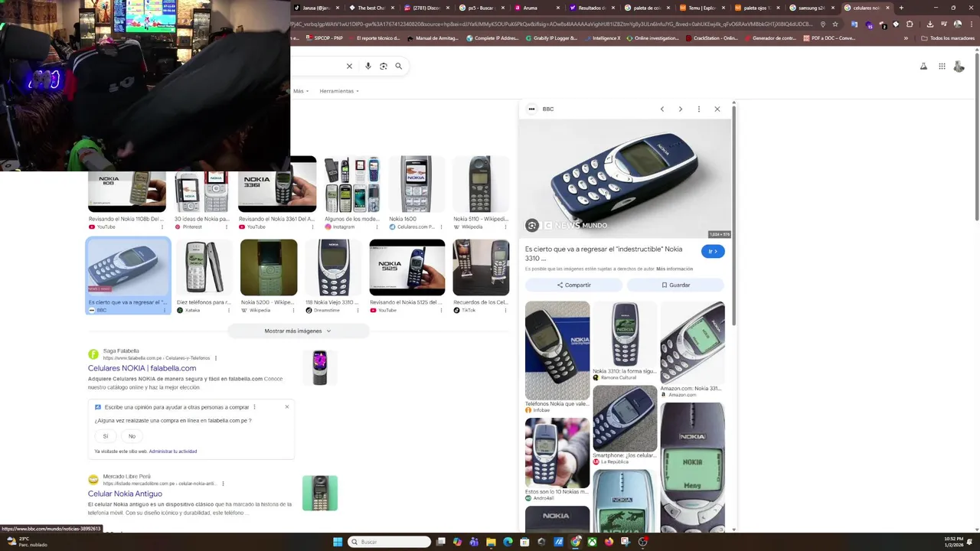Expand the Herramientas dropdown
The image size is (980, 551).
[x=339, y=91]
